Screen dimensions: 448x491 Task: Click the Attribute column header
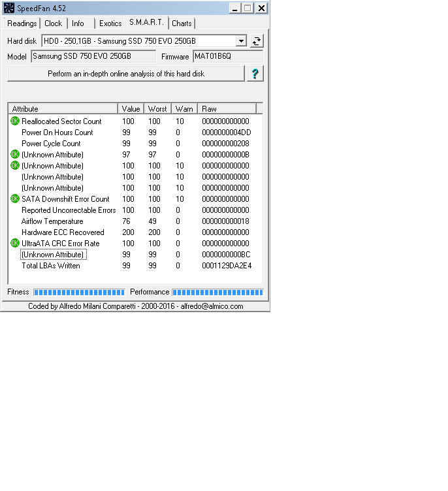tap(63, 108)
